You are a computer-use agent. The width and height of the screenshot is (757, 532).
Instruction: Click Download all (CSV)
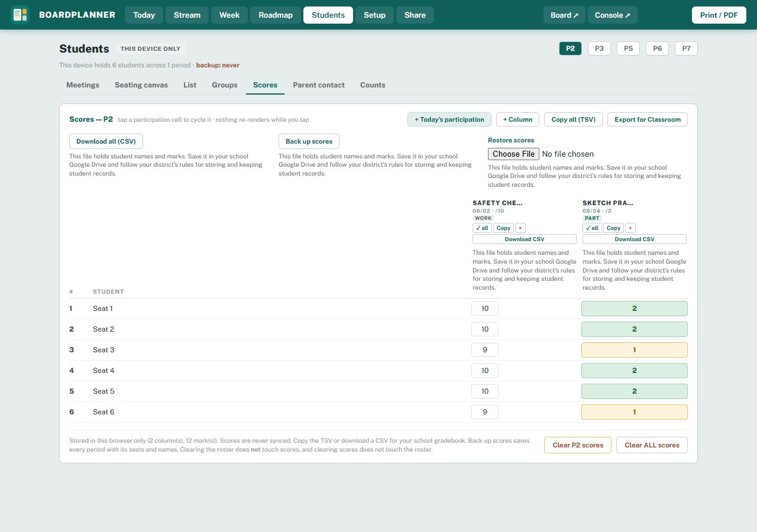(x=106, y=141)
